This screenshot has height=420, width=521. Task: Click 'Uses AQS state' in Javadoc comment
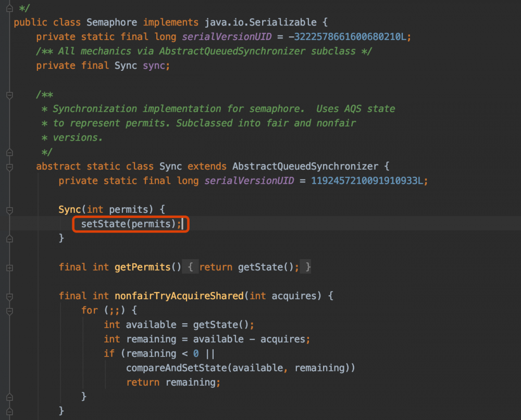click(x=355, y=109)
